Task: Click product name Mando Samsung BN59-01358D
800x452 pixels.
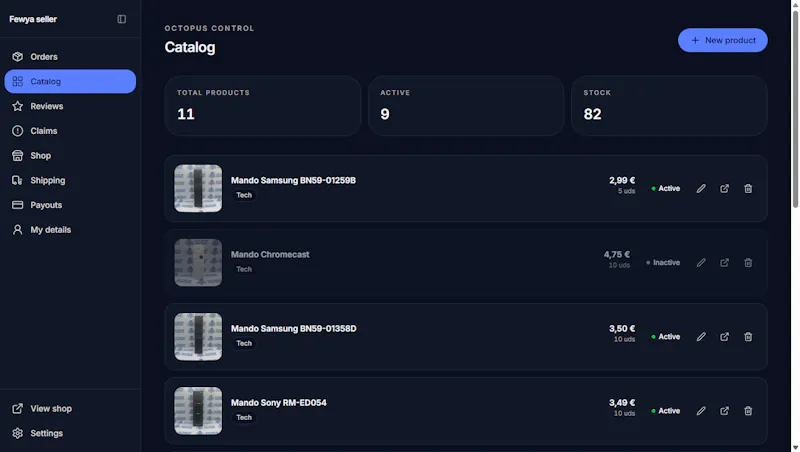Action: 293,329
